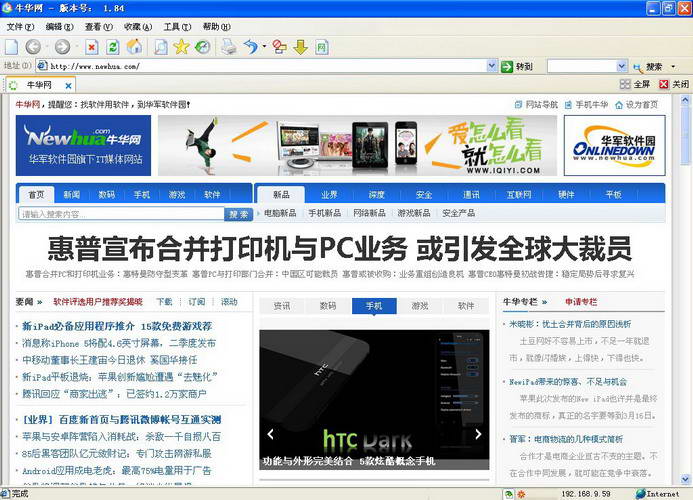Select the 牛华网 browser tab
Viewport: 693px width, 500px height.
[40, 85]
